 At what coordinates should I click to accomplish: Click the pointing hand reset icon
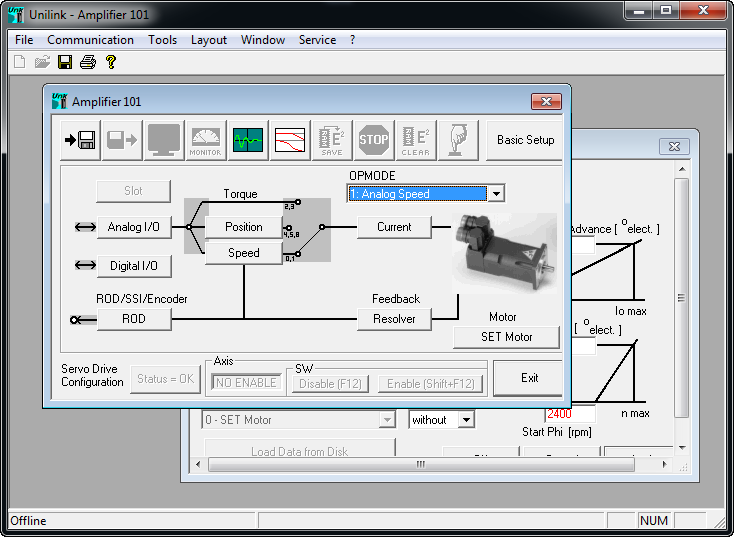(x=458, y=140)
